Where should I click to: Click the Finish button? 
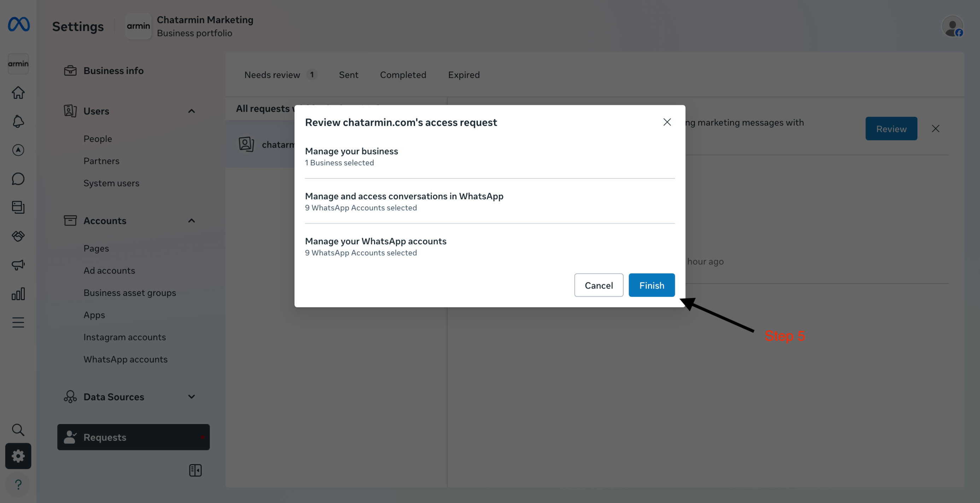(x=651, y=285)
